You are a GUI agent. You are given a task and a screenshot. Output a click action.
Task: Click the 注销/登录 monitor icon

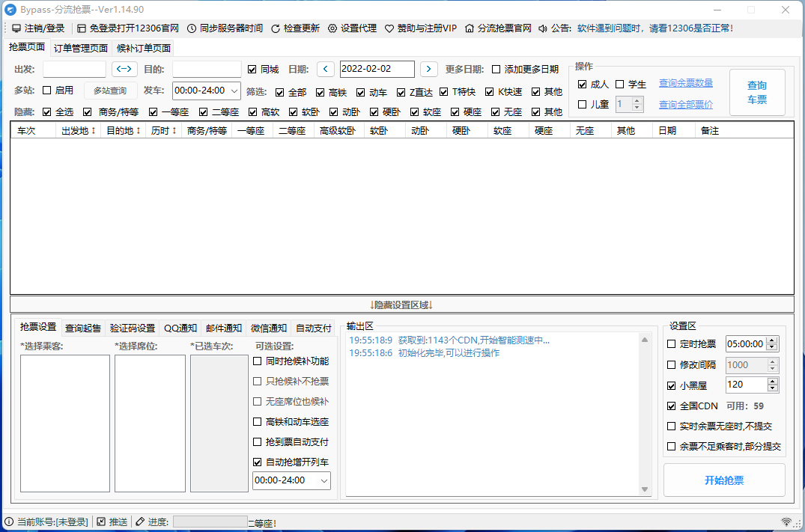coord(16,28)
